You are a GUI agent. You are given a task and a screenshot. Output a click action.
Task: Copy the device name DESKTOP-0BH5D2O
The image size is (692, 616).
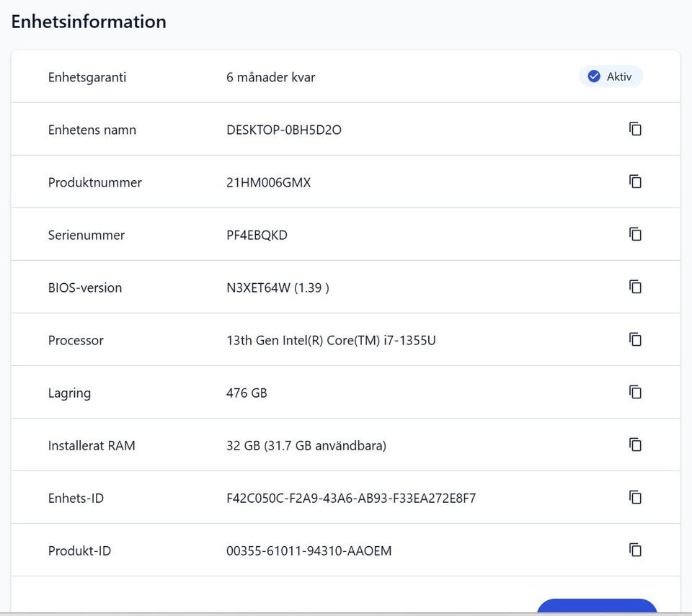coord(635,129)
